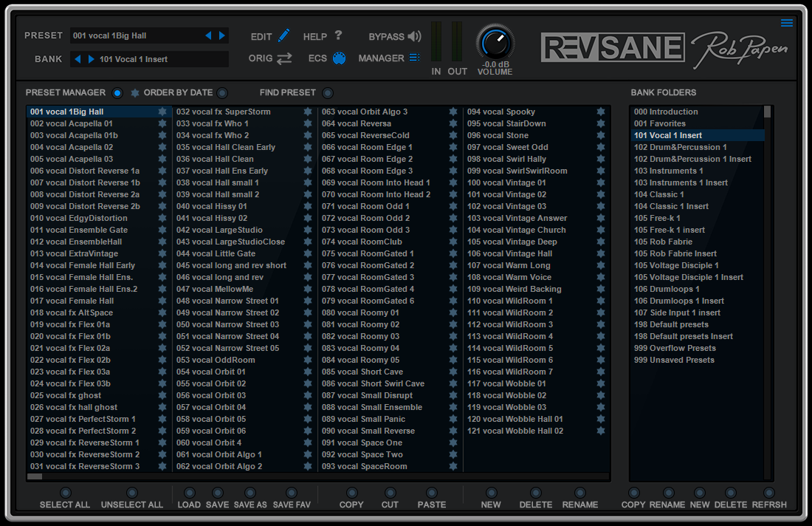The width and height of the screenshot is (812, 526).
Task: Click the VOLUME knob
Action: point(495,44)
